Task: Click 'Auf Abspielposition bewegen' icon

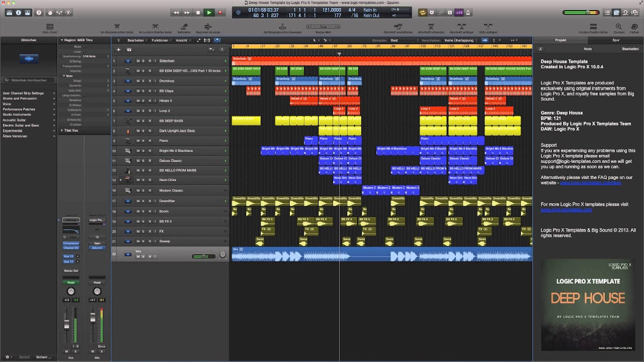Action: (x=283, y=26)
